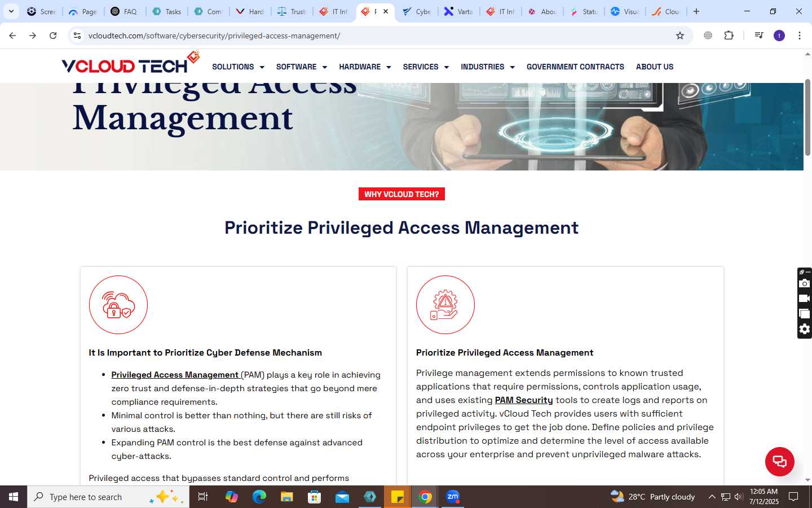Click the browser forward arrow
Image resolution: width=812 pixels, height=508 pixels.
click(33, 36)
